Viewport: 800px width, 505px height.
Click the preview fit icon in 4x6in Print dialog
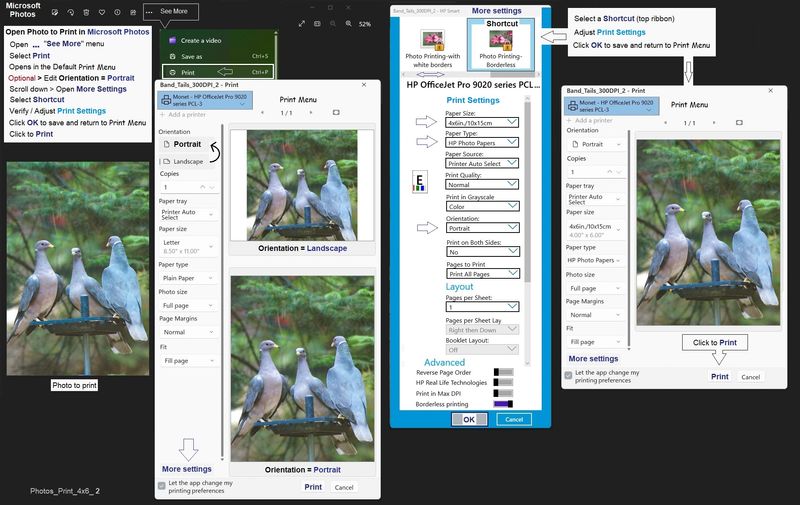739,123
